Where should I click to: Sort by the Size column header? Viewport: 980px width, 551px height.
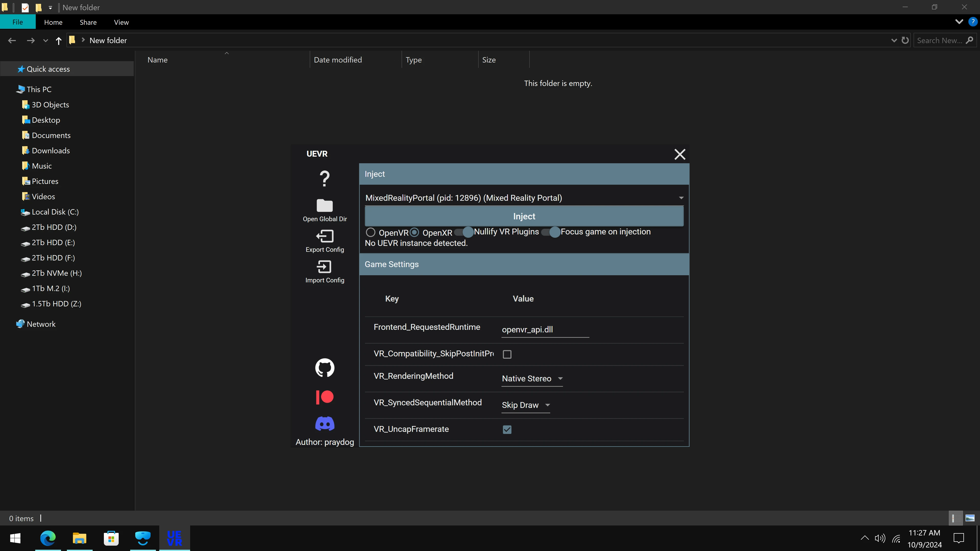(x=504, y=60)
